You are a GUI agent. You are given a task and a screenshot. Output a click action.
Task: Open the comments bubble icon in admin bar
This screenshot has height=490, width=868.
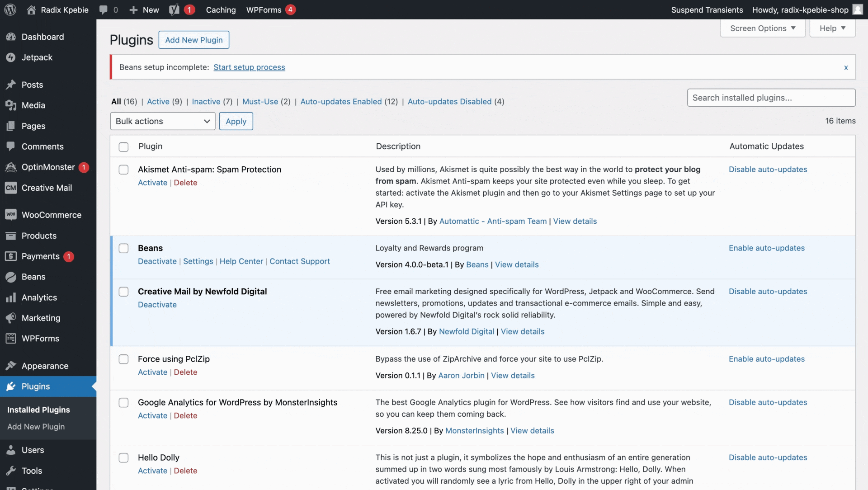point(104,10)
